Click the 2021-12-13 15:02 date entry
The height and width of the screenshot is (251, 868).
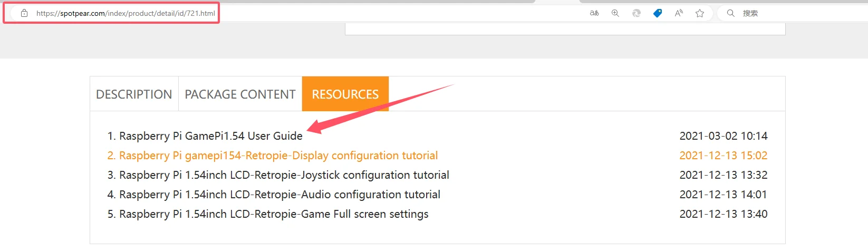(x=723, y=156)
